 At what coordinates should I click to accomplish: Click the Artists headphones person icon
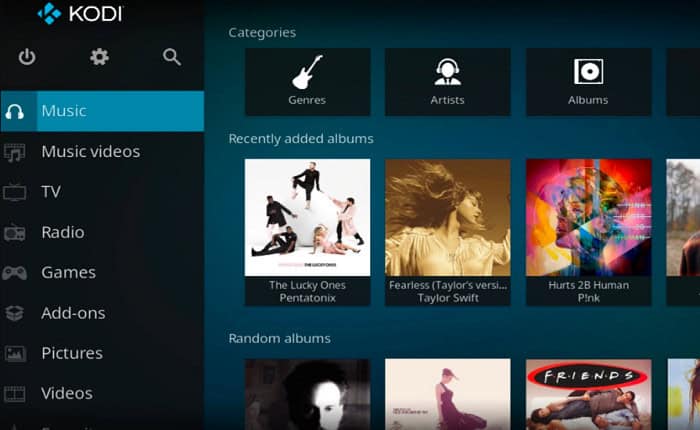tap(447, 71)
